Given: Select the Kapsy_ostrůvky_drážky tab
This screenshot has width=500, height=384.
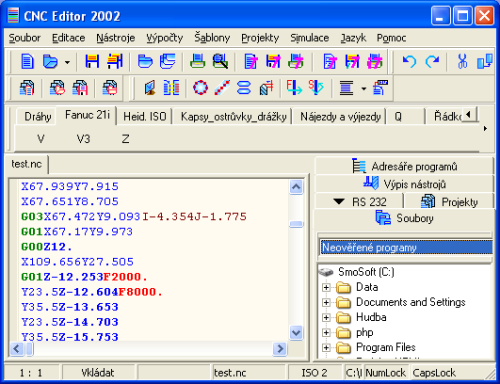Looking at the screenshot, I should pyautogui.click(x=233, y=117).
